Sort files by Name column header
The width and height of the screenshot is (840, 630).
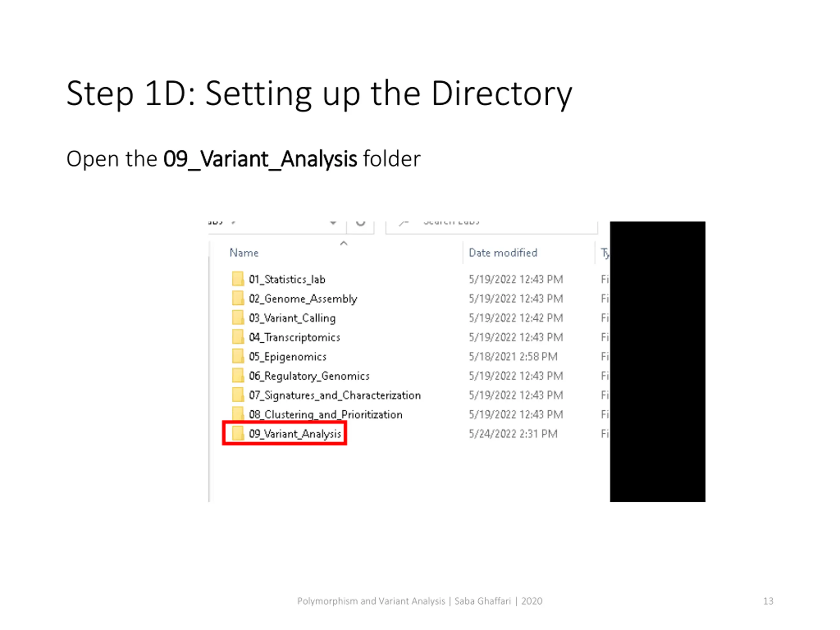(244, 253)
